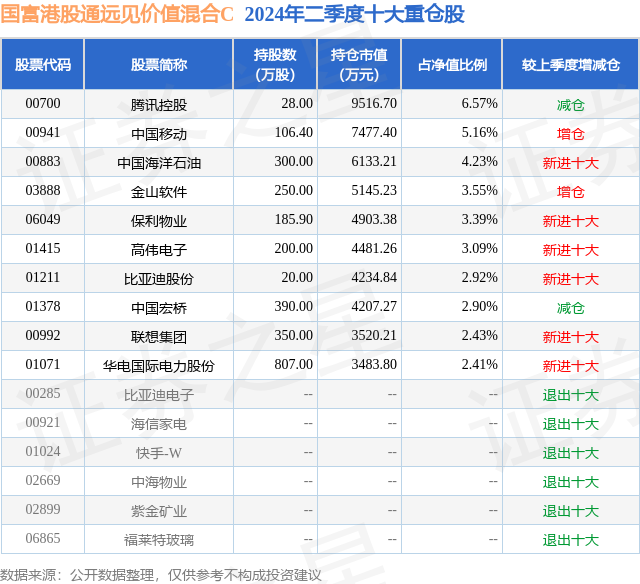Click stock name 金山软件
The width and height of the screenshot is (640, 584).
coord(159,192)
